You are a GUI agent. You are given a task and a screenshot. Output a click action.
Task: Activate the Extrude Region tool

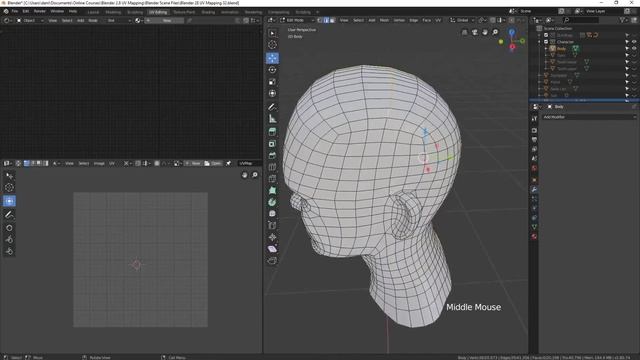[x=272, y=132]
